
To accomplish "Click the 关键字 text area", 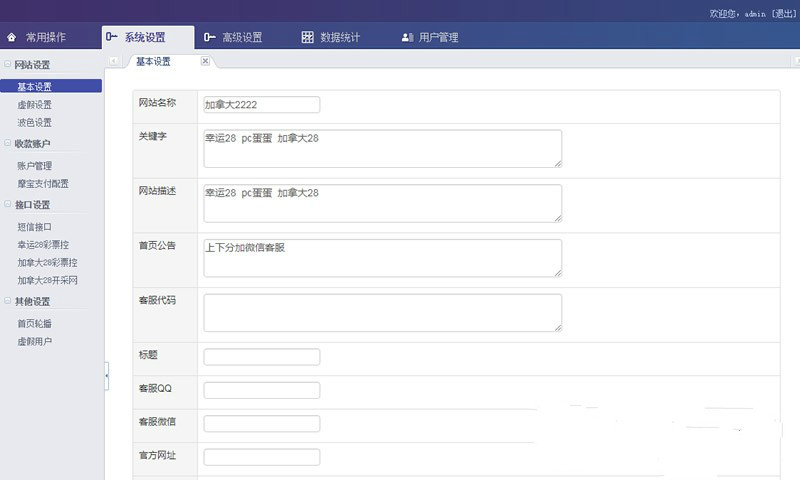I will (383, 148).
